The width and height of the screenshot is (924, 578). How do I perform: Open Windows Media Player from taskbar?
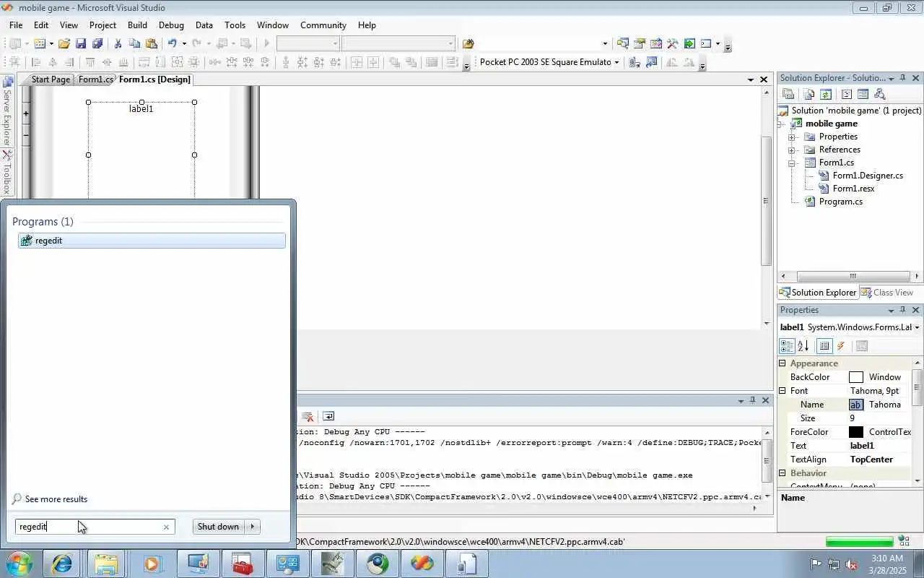152,564
